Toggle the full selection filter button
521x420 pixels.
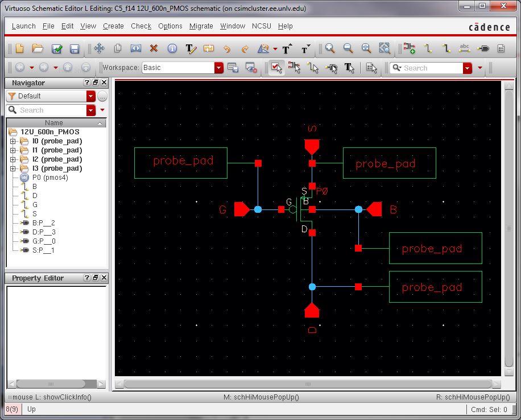point(276,68)
